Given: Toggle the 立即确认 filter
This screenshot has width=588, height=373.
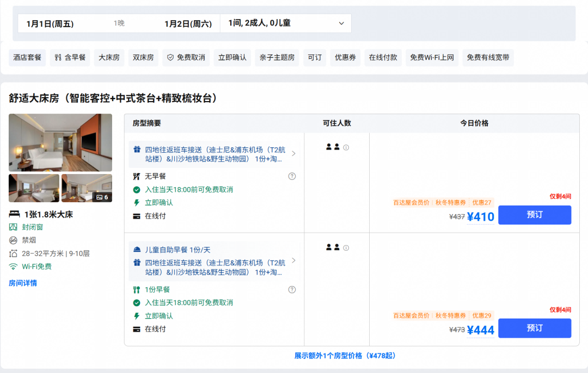Looking at the screenshot, I should tap(232, 58).
